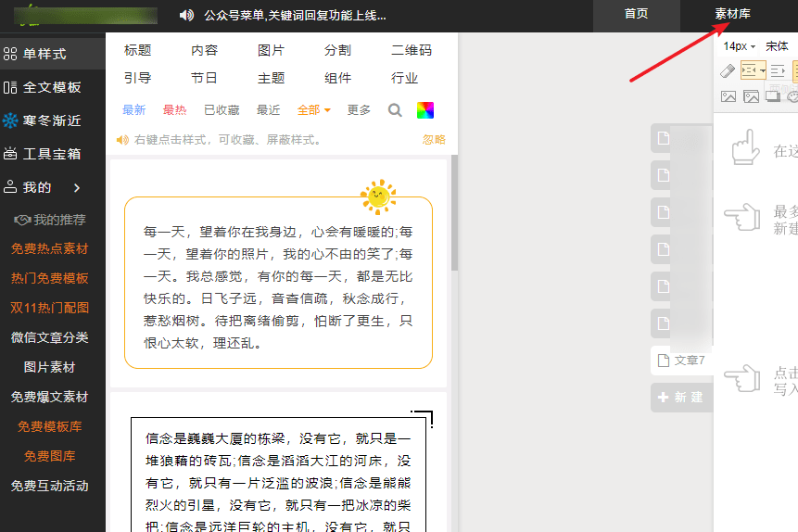Image resolution: width=798 pixels, height=532 pixels.
Task: Select the eraser clear-format tool
Action: (728, 70)
